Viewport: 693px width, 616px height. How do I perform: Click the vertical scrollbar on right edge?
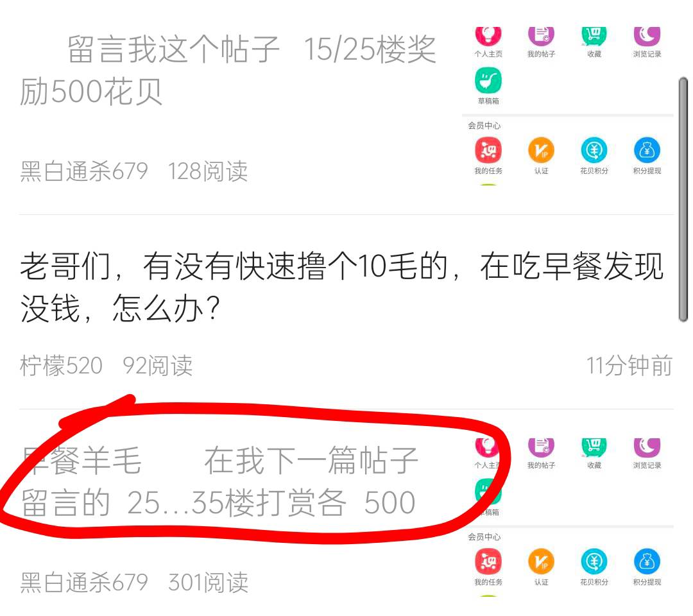(683, 199)
